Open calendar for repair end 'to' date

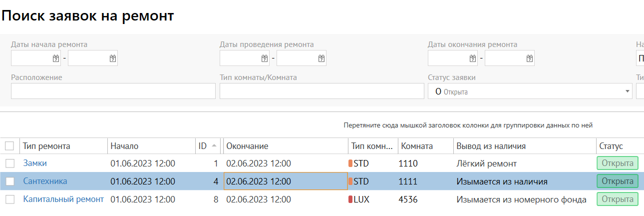click(x=529, y=58)
